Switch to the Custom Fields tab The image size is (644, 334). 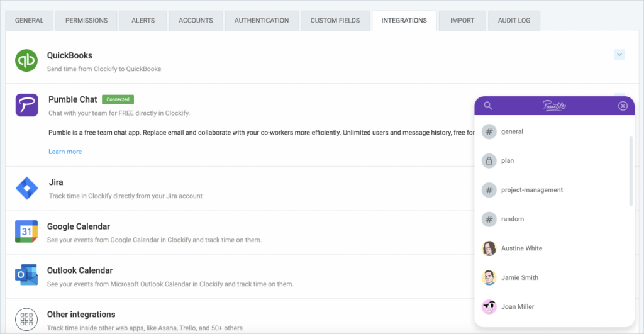tap(335, 21)
